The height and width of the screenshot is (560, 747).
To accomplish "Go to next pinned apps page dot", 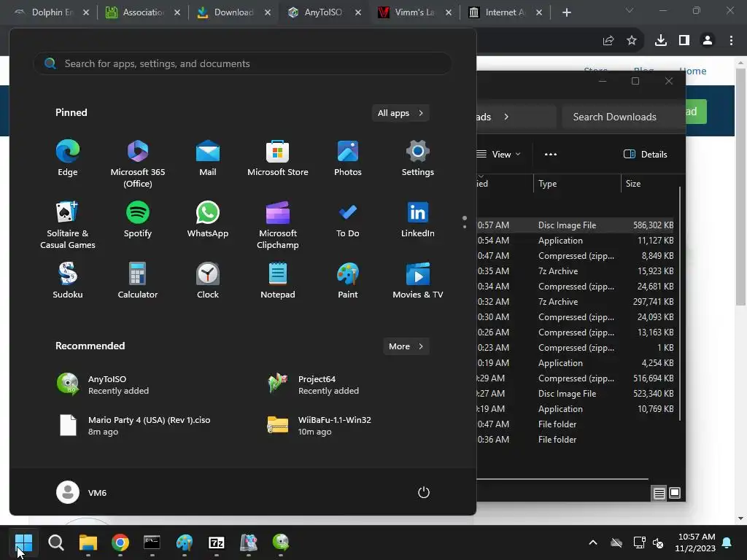I will (465, 227).
